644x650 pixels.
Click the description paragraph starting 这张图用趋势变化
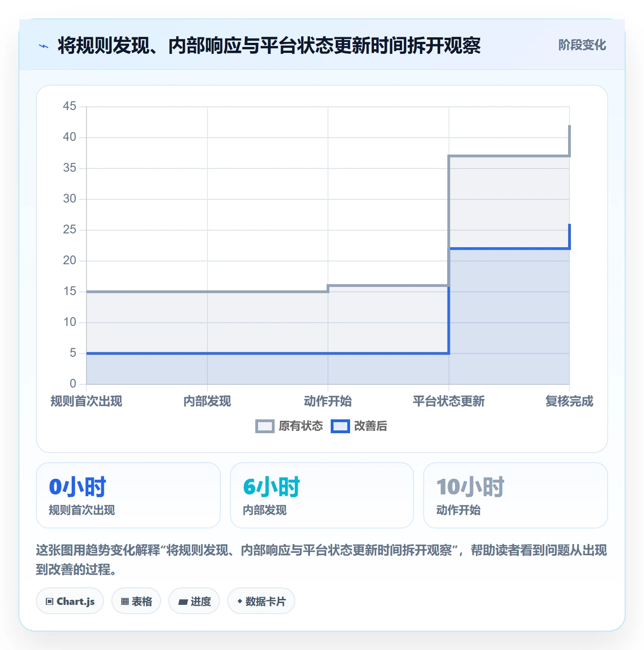322,560
